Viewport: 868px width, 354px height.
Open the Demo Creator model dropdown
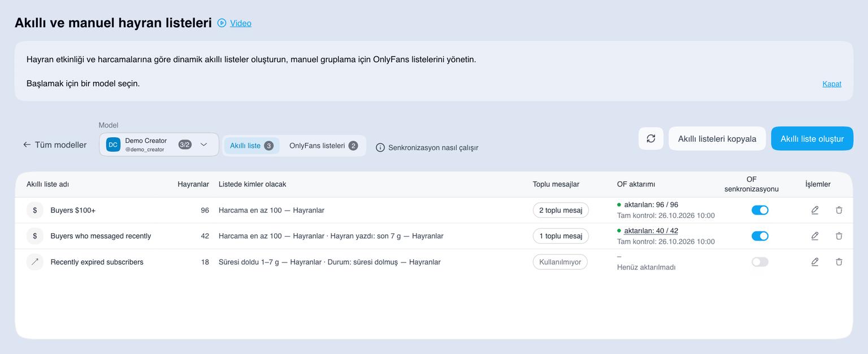[x=159, y=145]
